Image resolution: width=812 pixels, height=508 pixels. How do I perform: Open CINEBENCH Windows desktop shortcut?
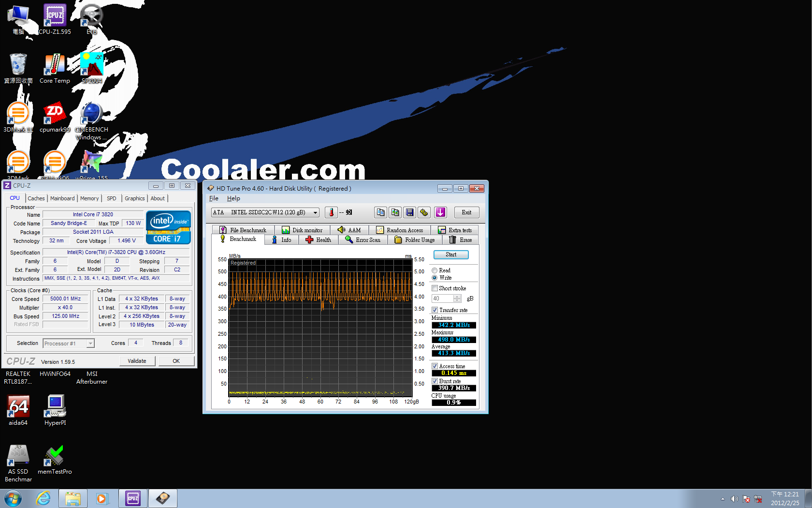91,121
